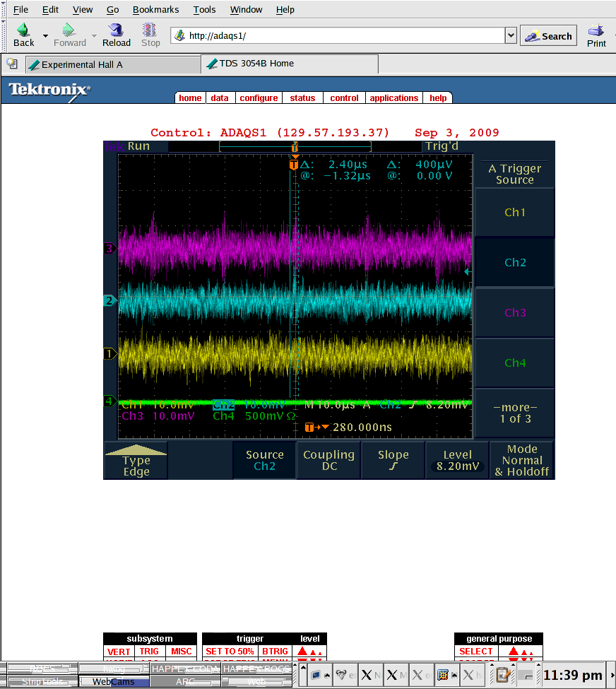Click the Stop loading icon
616x689 pixels.
[149, 30]
